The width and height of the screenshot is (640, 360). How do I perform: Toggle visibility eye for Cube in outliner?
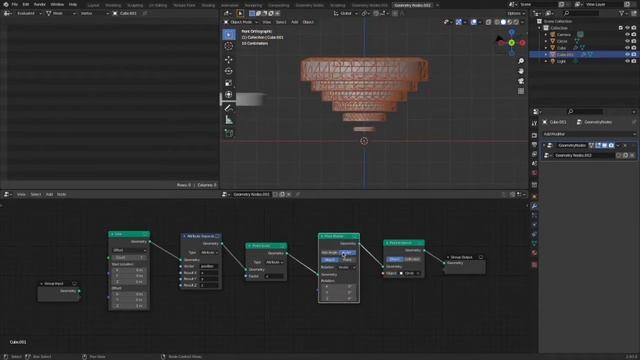(627, 48)
